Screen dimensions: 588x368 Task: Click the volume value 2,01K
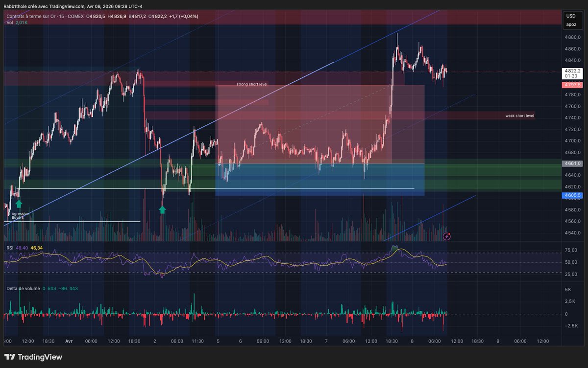(23, 23)
